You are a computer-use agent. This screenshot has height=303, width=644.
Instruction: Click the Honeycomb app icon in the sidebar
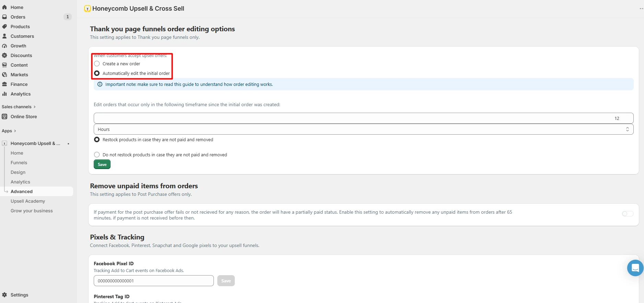click(x=4, y=143)
